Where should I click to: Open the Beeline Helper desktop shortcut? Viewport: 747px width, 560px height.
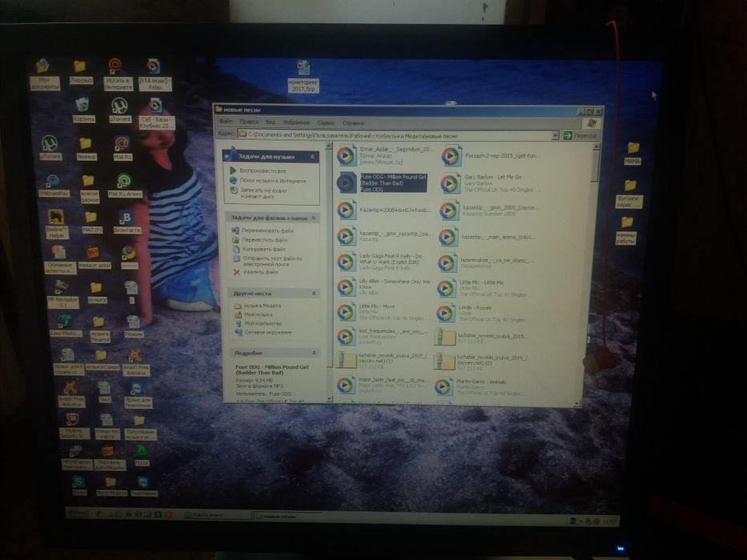point(57,224)
